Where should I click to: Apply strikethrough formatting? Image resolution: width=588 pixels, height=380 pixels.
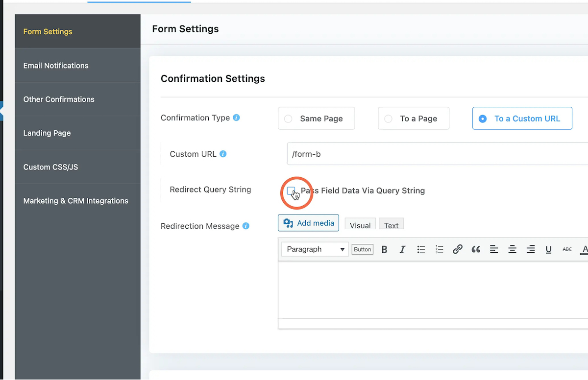[x=566, y=249]
